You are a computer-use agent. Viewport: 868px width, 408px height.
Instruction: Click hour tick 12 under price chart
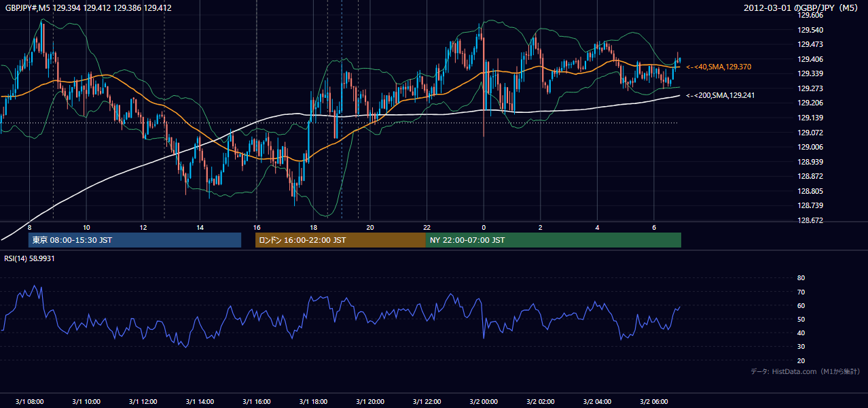pos(143,227)
